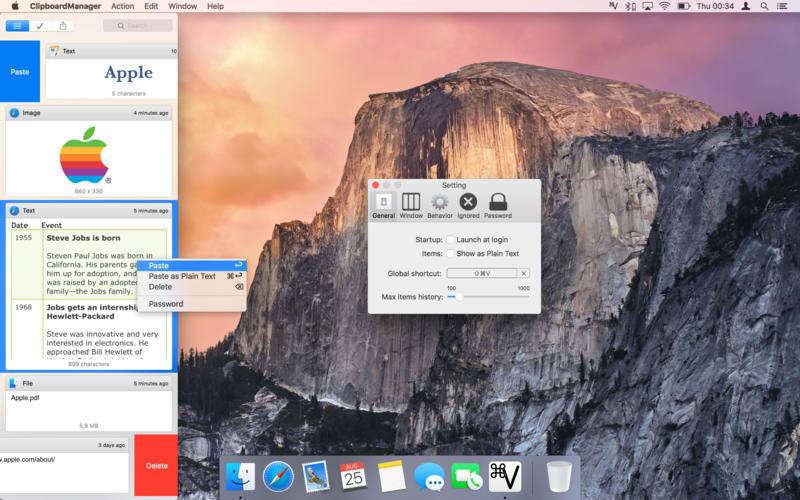Viewport: 800px width, 500px height.
Task: Open the Edit menu in menu bar
Action: 151,6
